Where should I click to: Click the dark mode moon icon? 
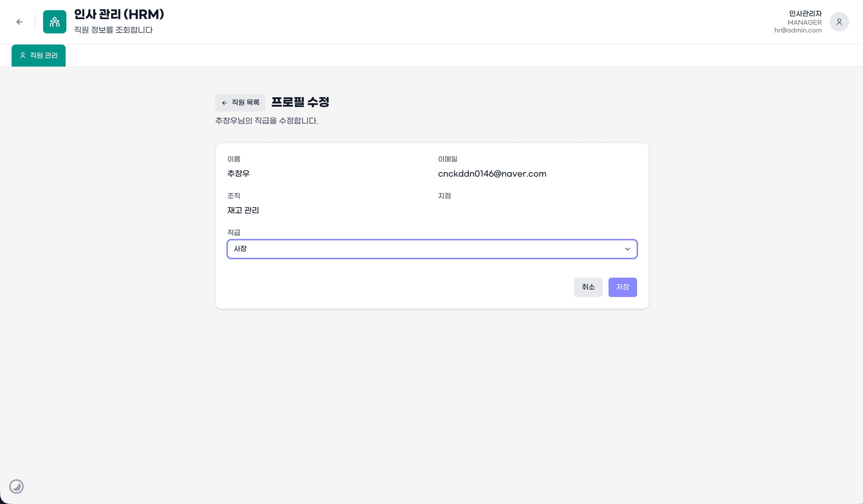(x=16, y=486)
